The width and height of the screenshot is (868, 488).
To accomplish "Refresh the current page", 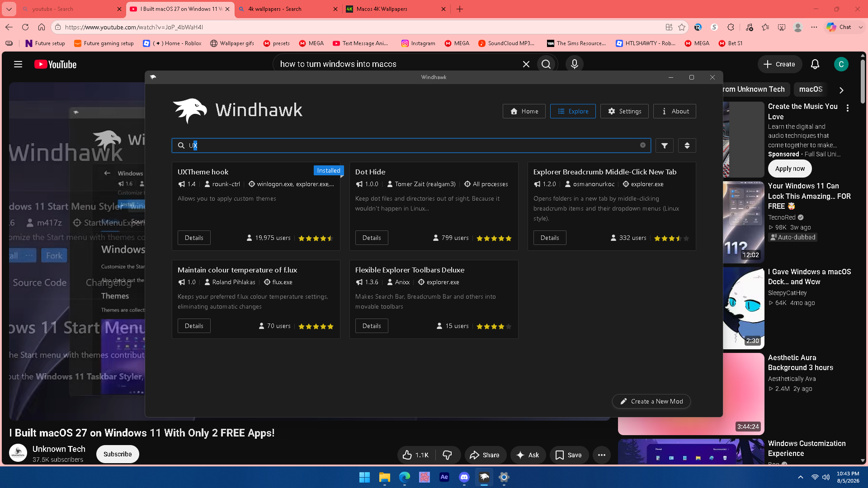I will (25, 27).
